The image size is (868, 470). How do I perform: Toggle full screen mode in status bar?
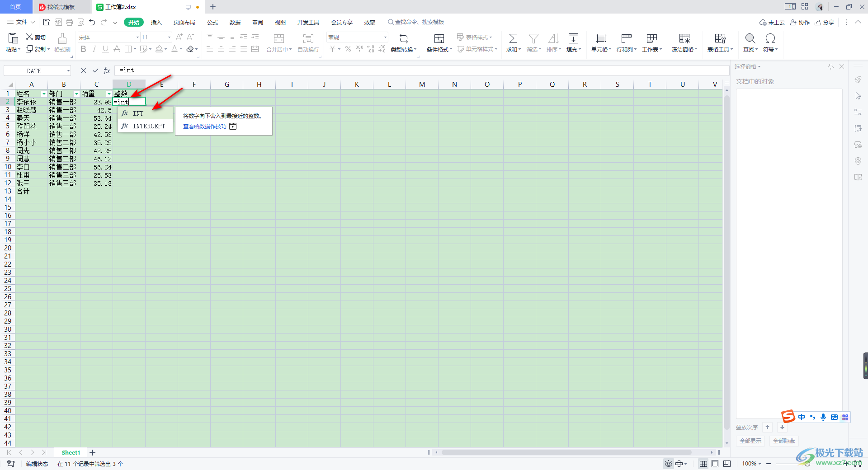[x=858, y=464]
